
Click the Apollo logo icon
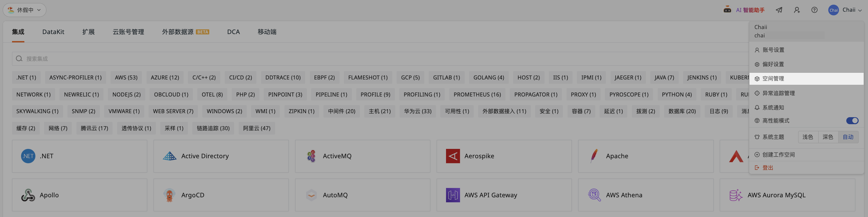point(28,195)
